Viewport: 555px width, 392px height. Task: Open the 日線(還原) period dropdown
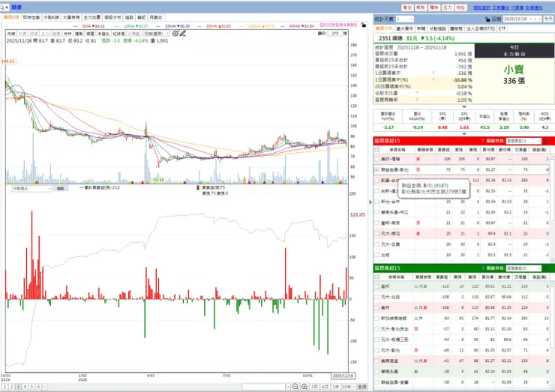157,34
